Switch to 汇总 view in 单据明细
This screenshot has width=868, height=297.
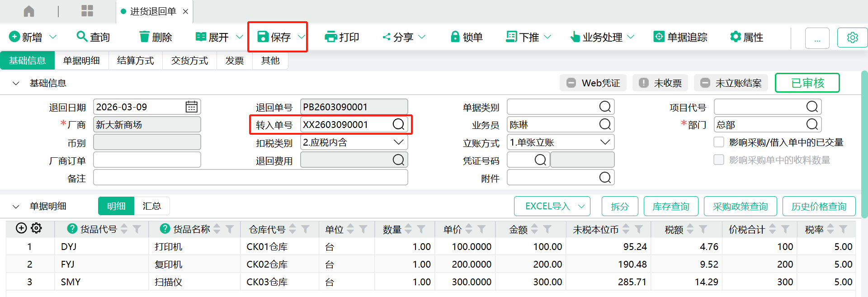coord(151,206)
